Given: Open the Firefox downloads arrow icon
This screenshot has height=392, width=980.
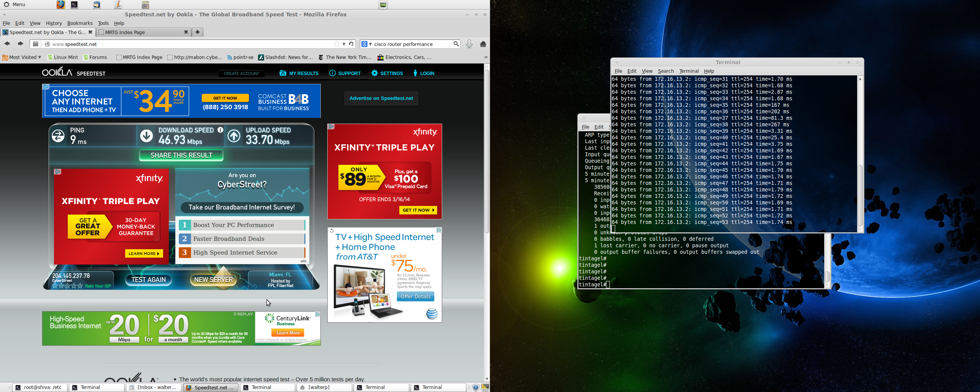Looking at the screenshot, I should pyautogui.click(x=469, y=44).
